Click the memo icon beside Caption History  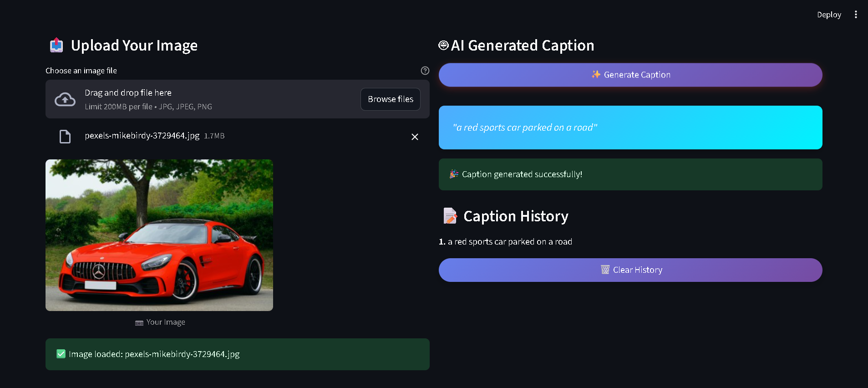[450, 216]
